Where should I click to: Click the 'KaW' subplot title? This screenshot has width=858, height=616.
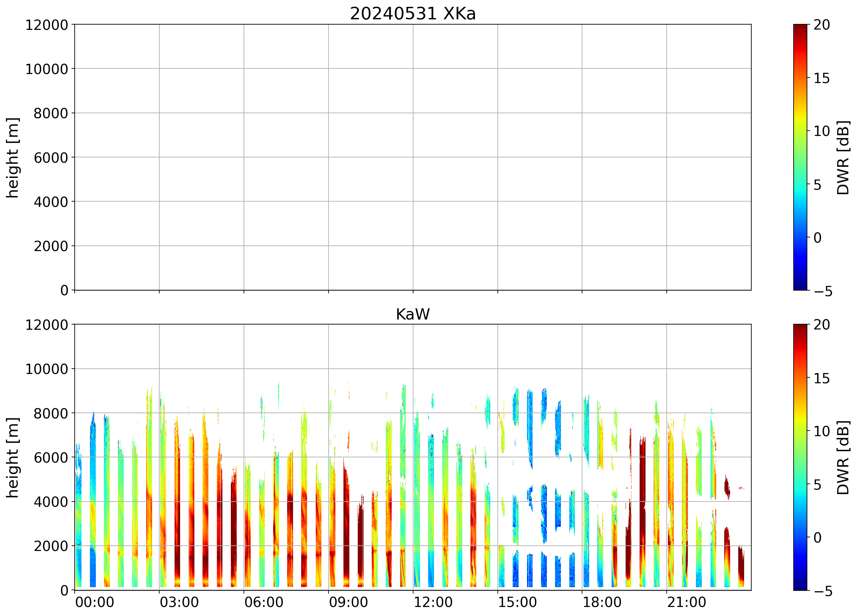413,315
